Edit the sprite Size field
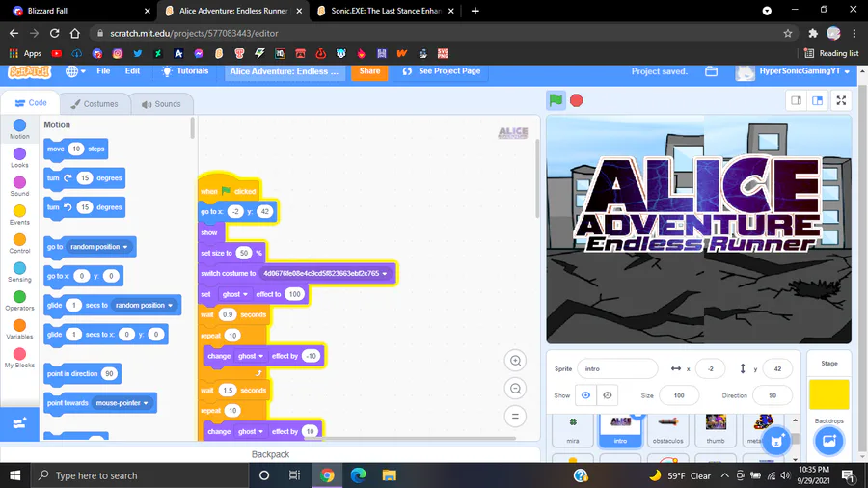 pyautogui.click(x=679, y=395)
